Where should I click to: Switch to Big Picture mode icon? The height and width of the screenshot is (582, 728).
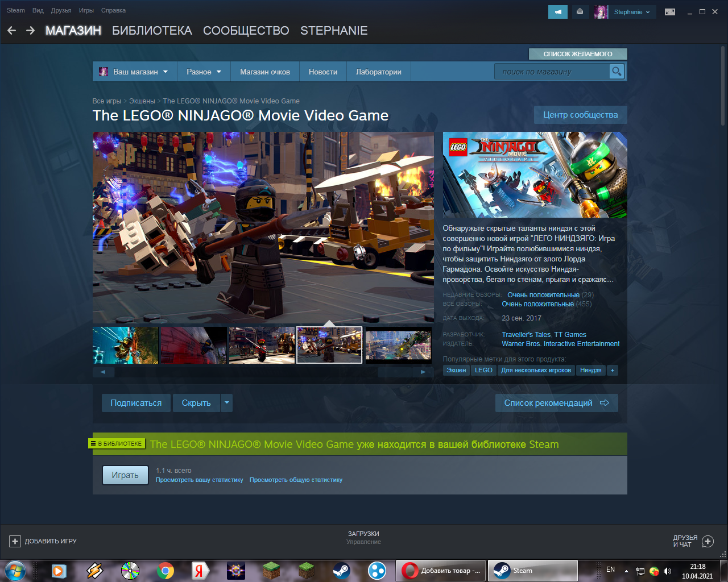(x=670, y=12)
